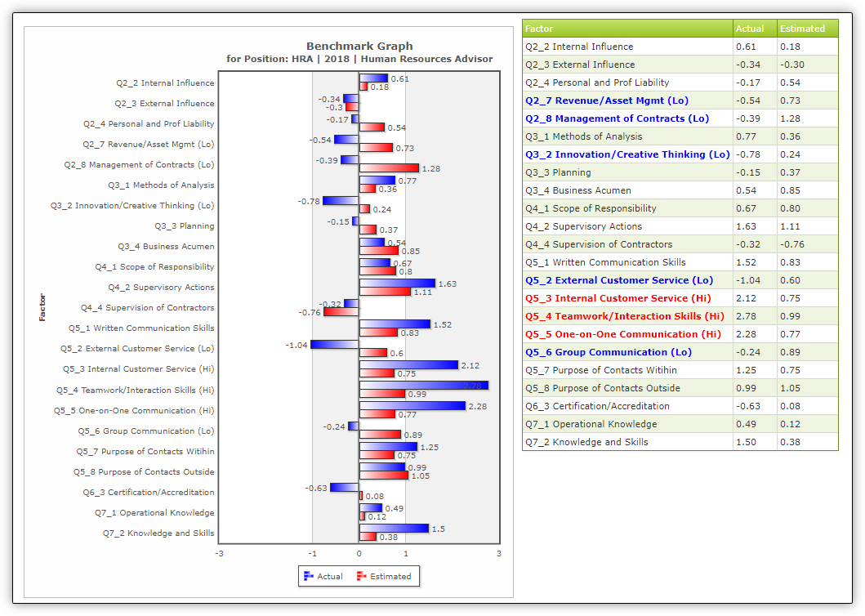Click the red 1.28 Management of Contracts bar
865x616 pixels.
tap(389, 168)
